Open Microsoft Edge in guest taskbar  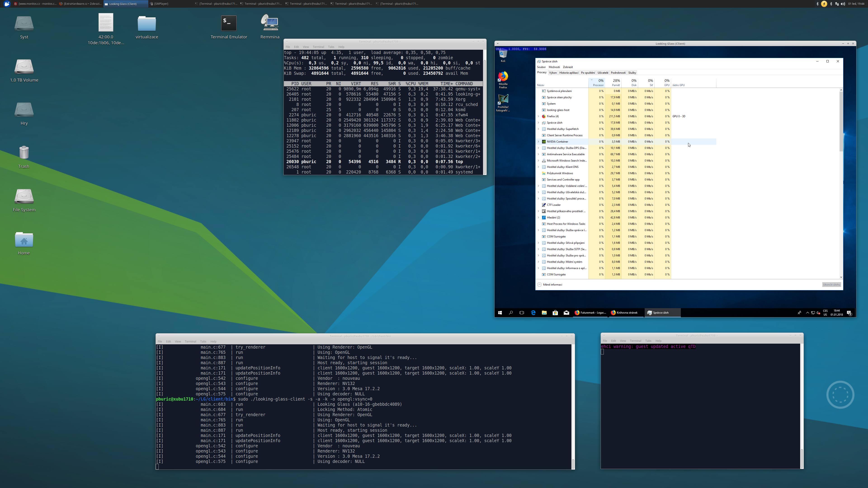[533, 312]
